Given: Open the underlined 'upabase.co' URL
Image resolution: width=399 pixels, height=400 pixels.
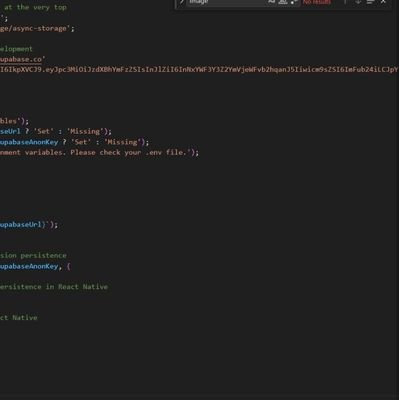Looking at the screenshot, I should [21, 59].
